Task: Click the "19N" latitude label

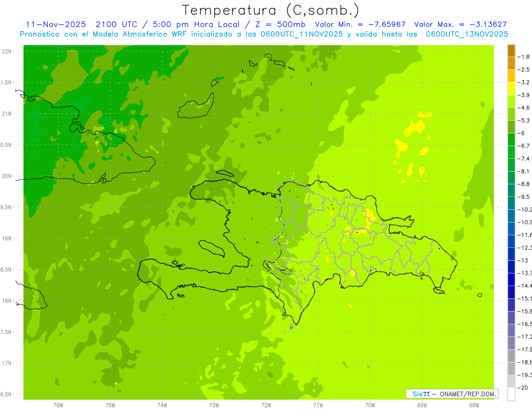Action: (x=6, y=239)
